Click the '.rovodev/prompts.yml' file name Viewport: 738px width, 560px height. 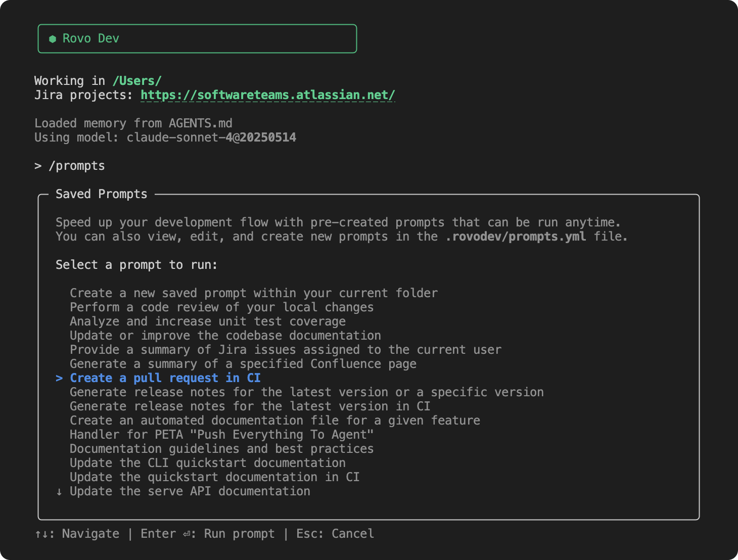coord(516,237)
